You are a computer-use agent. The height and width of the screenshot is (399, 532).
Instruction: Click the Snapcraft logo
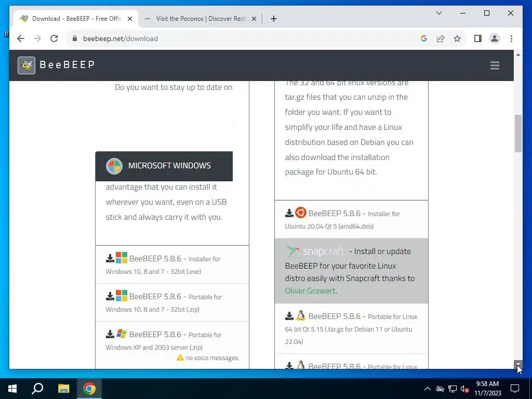click(x=315, y=251)
